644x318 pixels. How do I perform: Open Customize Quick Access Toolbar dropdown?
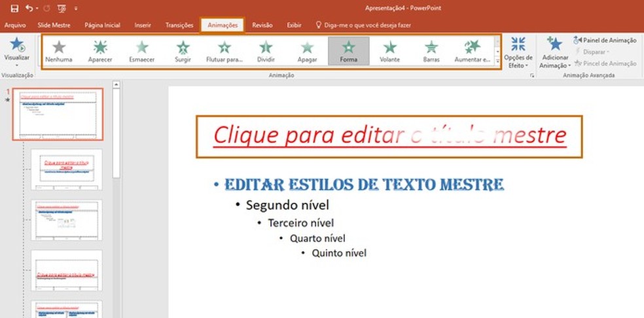76,9
